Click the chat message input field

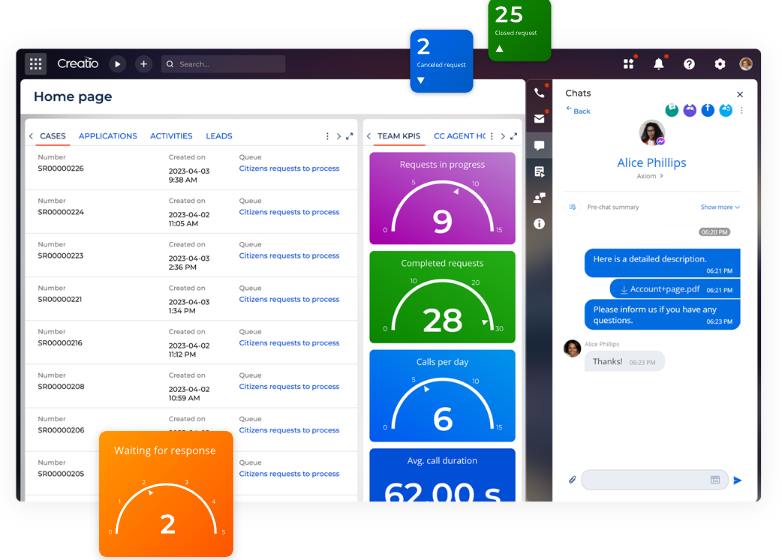pyautogui.click(x=655, y=480)
